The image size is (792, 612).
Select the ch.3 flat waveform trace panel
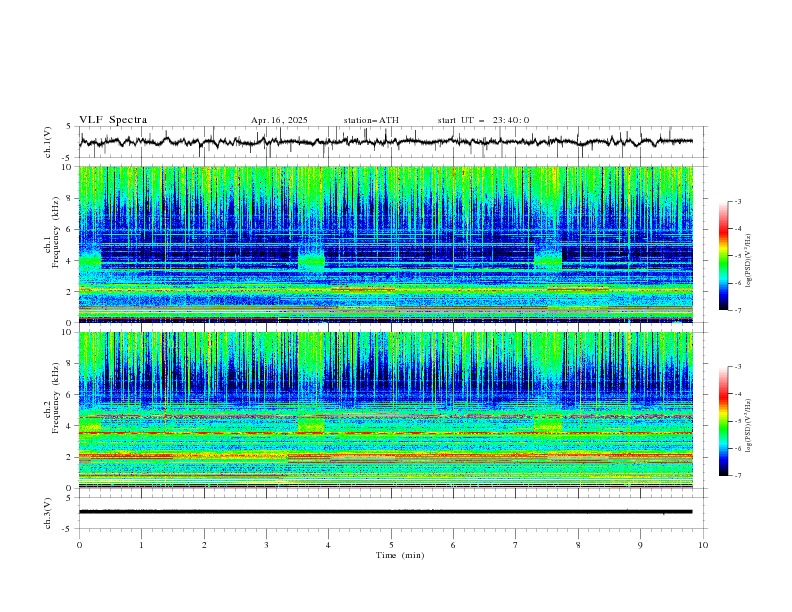(393, 513)
